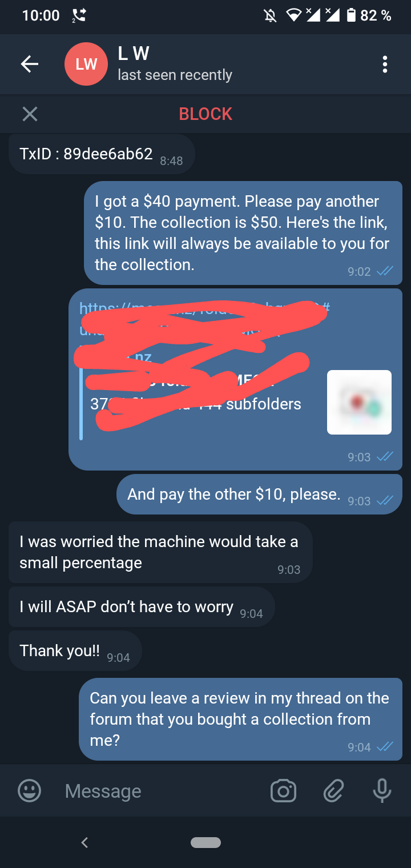Tap the back arrow to leave chat

click(x=30, y=64)
